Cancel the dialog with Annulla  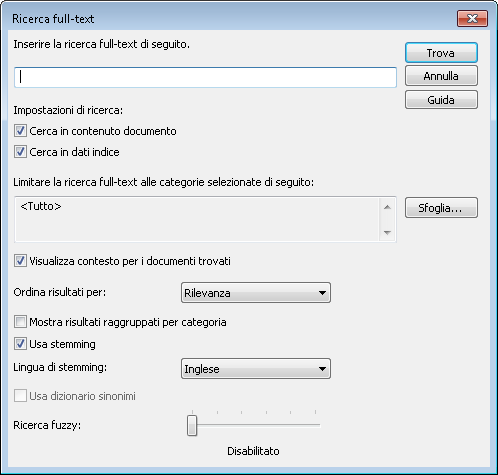[441, 76]
